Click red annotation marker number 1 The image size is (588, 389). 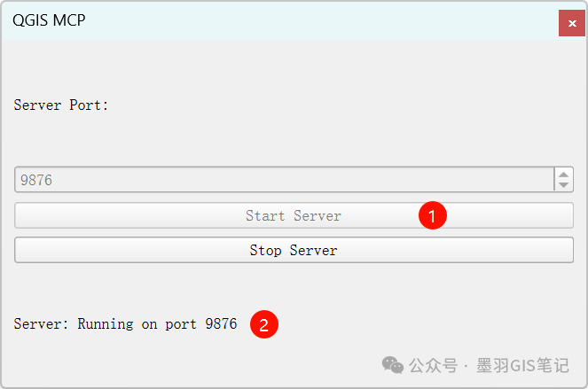click(432, 215)
